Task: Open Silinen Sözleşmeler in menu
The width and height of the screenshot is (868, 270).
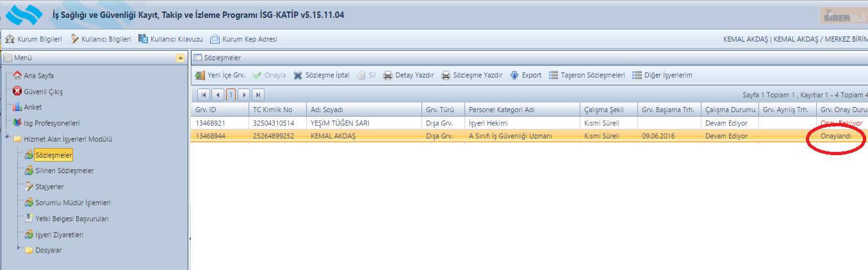Action: click(x=64, y=171)
